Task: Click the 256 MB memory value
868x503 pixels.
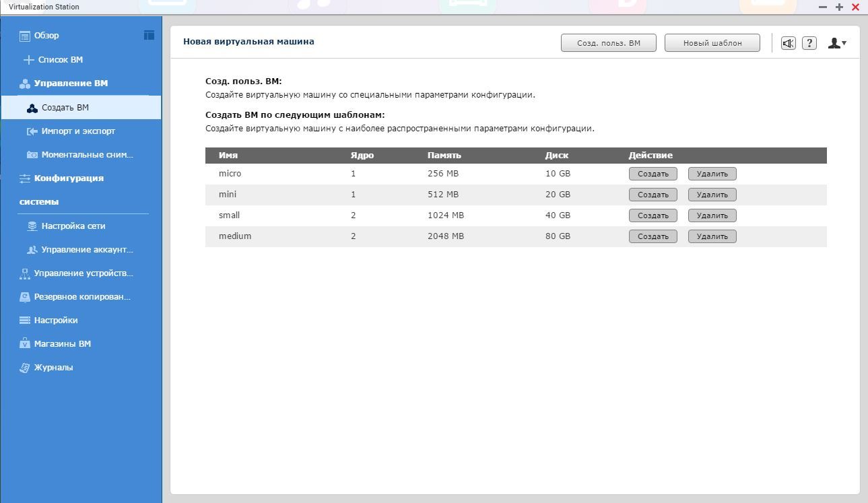Action: (443, 174)
